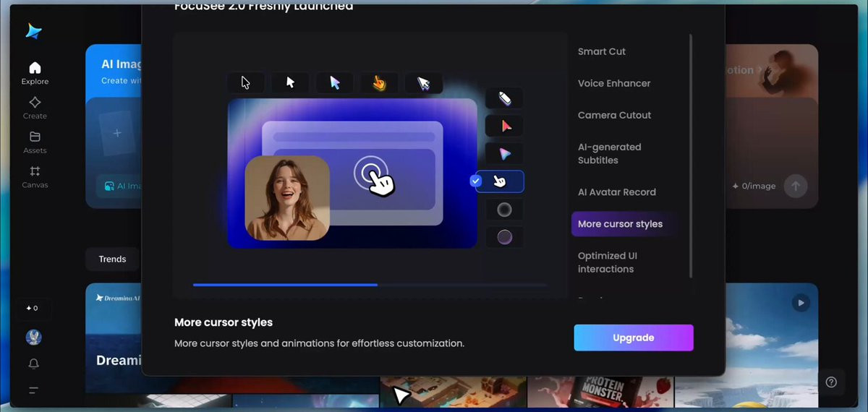Screen dimensions: 868x412
Task: Click the play icon on sky thumbnail
Action: point(800,302)
